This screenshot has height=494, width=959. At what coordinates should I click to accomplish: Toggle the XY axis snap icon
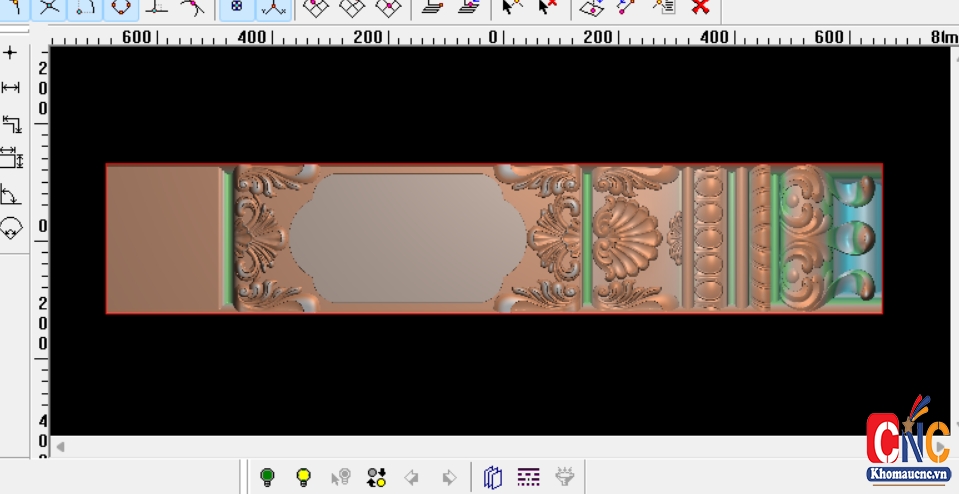(273, 8)
